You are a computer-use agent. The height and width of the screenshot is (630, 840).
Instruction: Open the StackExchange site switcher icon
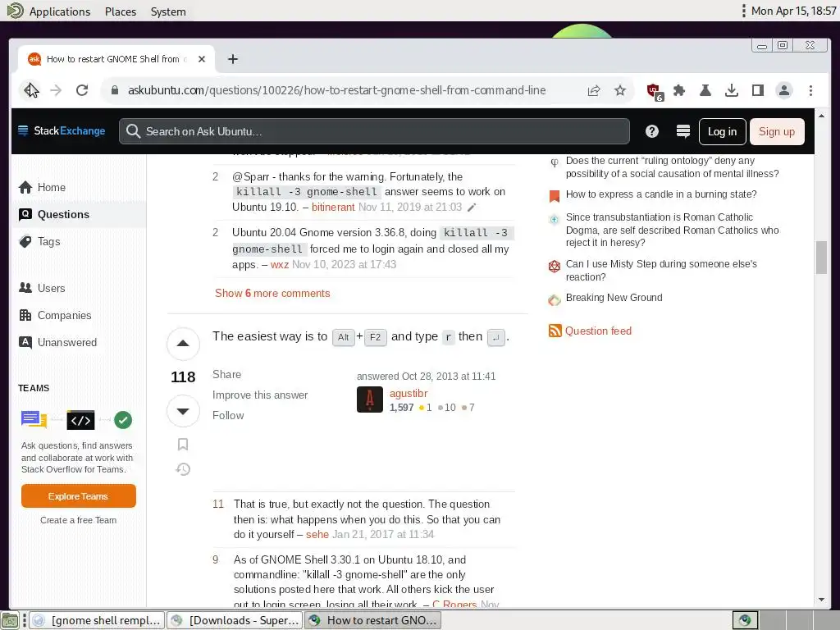click(x=683, y=131)
